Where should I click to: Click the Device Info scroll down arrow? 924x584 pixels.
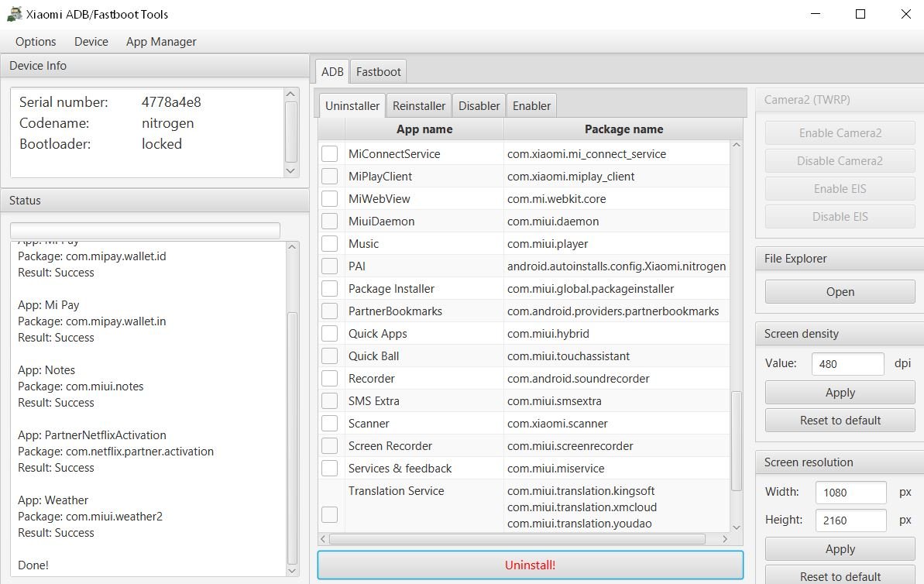pyautogui.click(x=290, y=171)
